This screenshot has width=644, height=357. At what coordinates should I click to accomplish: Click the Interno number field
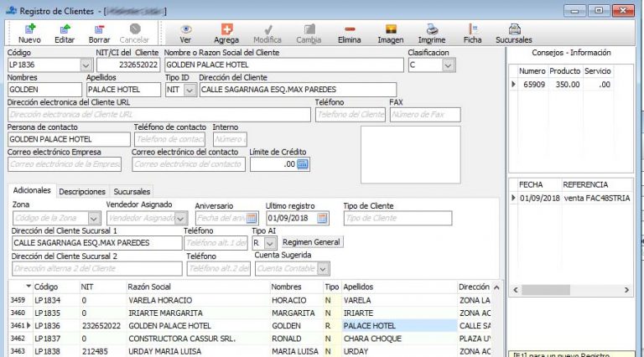(230, 139)
